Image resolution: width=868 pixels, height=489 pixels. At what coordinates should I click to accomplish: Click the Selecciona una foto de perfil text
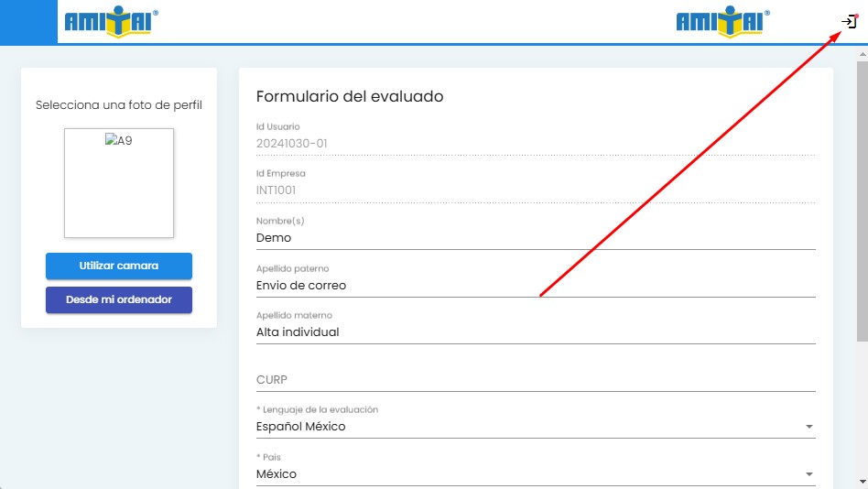click(x=119, y=105)
